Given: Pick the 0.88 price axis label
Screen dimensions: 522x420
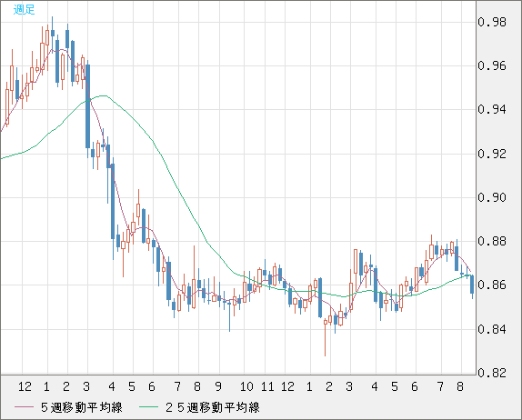Looking at the screenshot, I should 492,241.
